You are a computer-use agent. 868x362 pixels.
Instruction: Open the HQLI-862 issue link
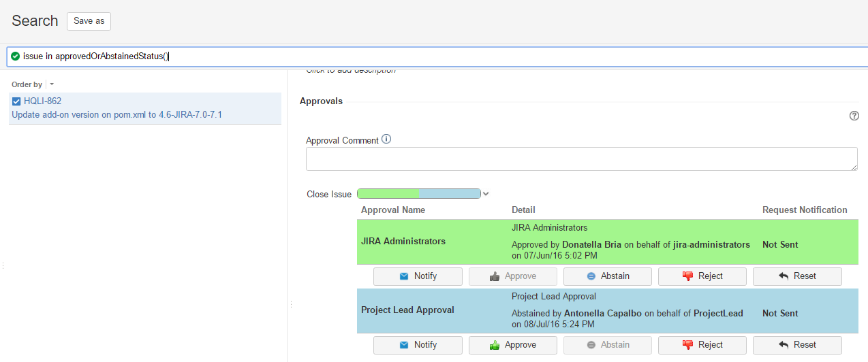[x=42, y=101]
